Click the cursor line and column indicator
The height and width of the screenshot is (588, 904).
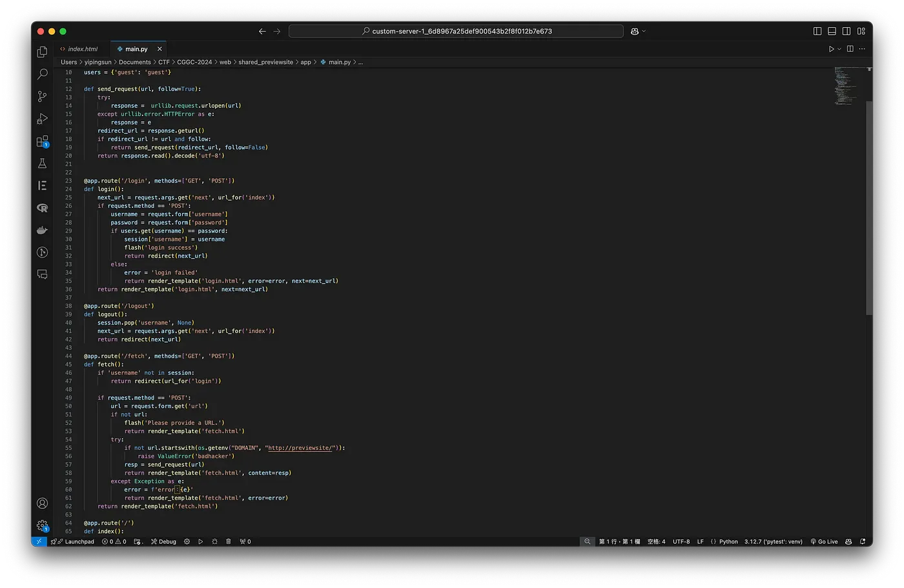pos(619,542)
